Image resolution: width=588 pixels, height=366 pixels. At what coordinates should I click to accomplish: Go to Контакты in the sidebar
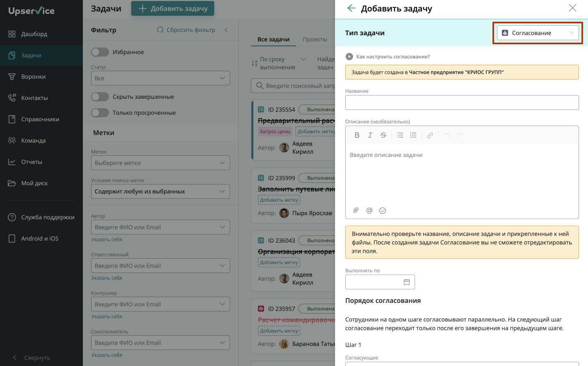click(x=41, y=98)
